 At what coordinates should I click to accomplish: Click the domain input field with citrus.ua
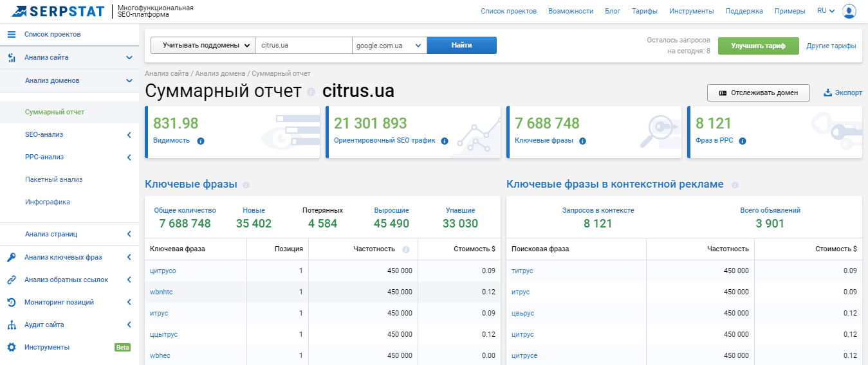(304, 46)
